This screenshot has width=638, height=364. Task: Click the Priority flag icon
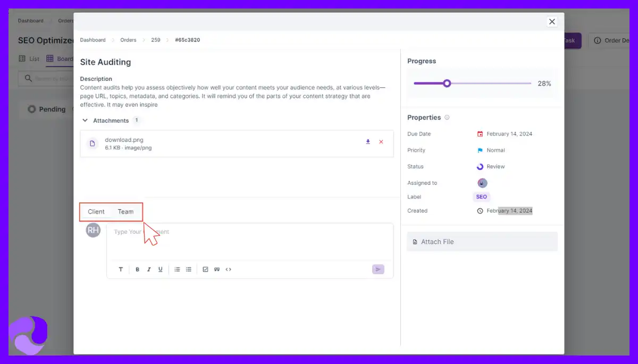pyautogui.click(x=480, y=150)
